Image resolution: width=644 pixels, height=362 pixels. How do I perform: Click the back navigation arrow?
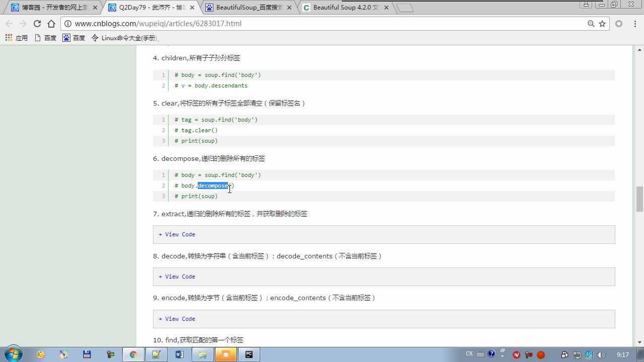[x=9, y=24]
